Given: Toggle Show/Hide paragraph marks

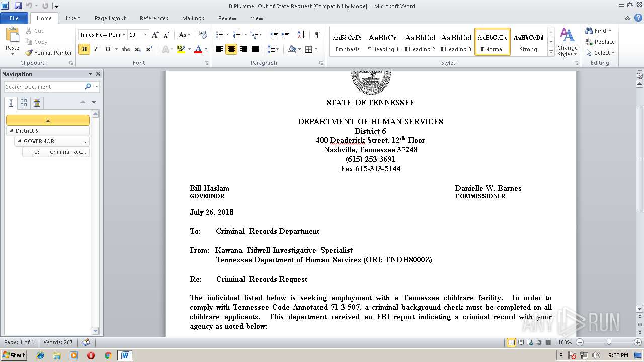Looking at the screenshot, I should pos(317,35).
